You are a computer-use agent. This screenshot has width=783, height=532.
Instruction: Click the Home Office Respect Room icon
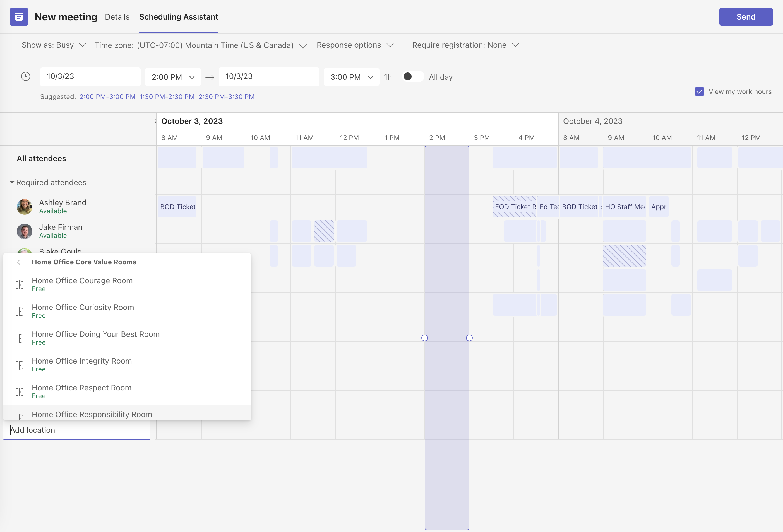tap(19, 391)
